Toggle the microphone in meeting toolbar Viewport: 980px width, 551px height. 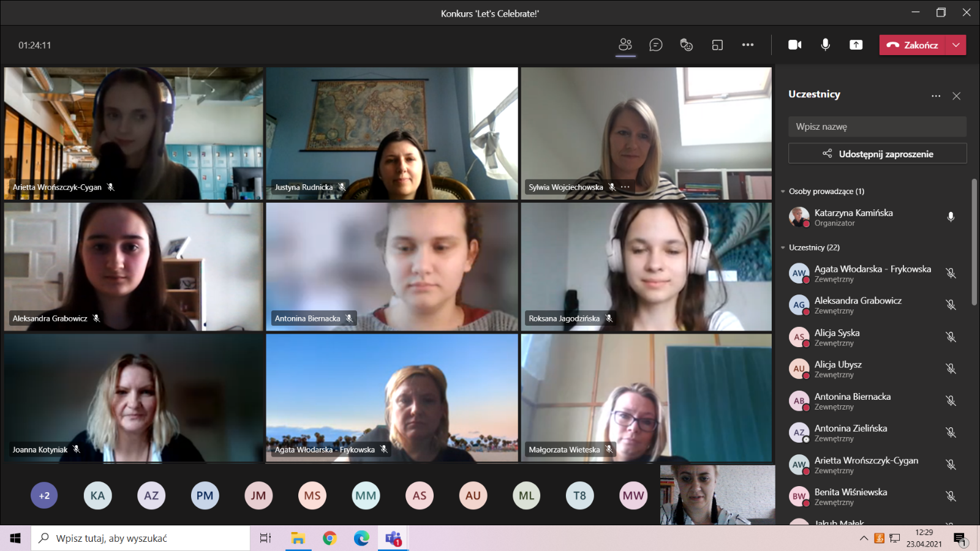click(x=826, y=45)
